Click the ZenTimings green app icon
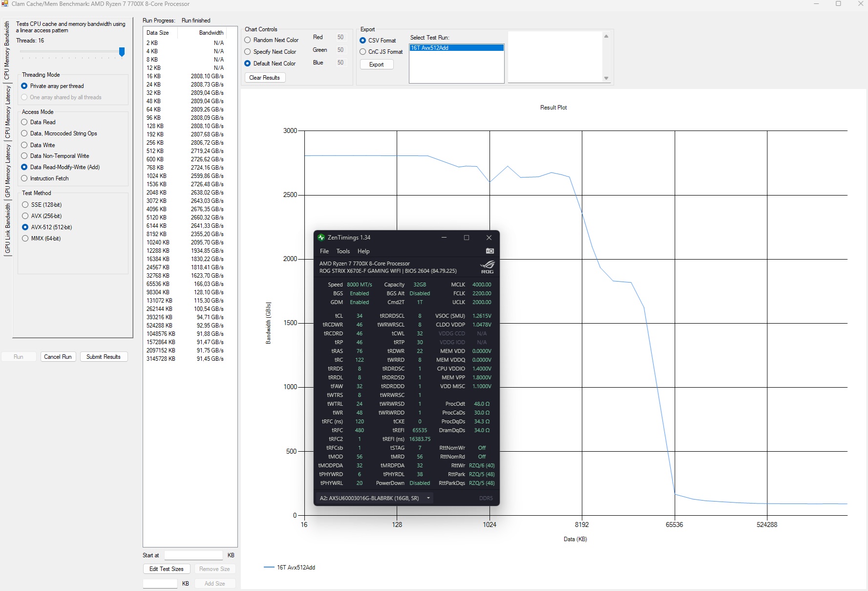Image resolution: width=868 pixels, height=591 pixels. coord(321,238)
